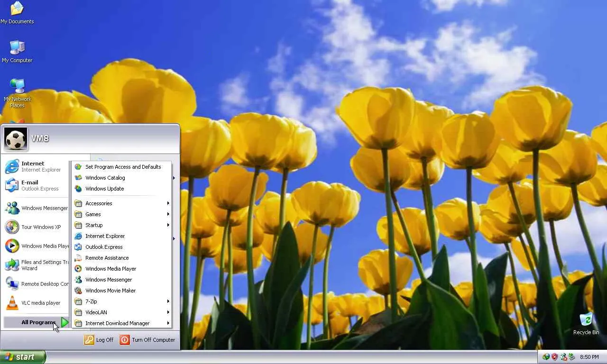
Task: Choose Windows Media Player in the programs list
Action: click(121, 269)
